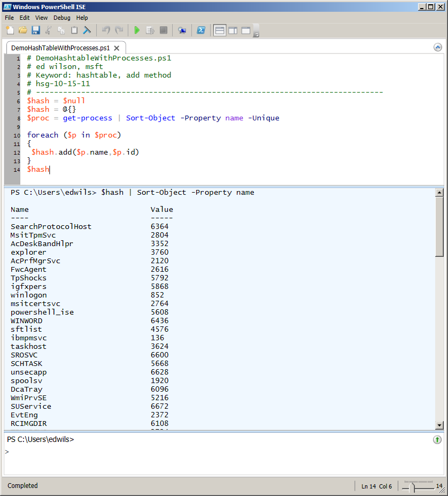Adjust the zoom slider in the status bar
448x496 pixels.
point(414,487)
